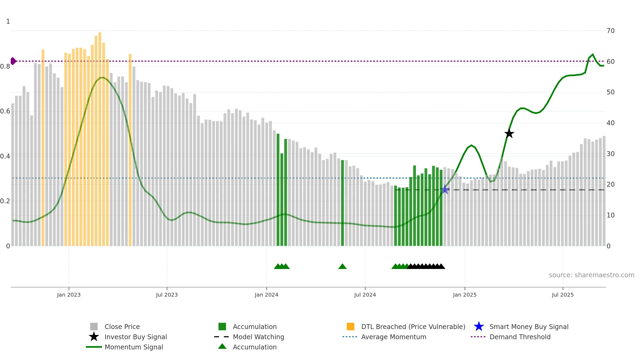Click the gray Close Price legend swatch
644x362 pixels.
(x=94, y=326)
